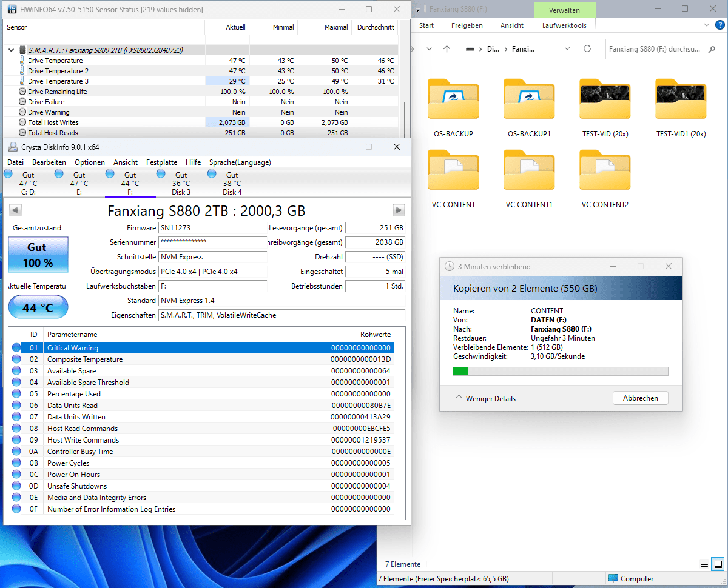Click the Seriennummer masked field

click(x=212, y=242)
